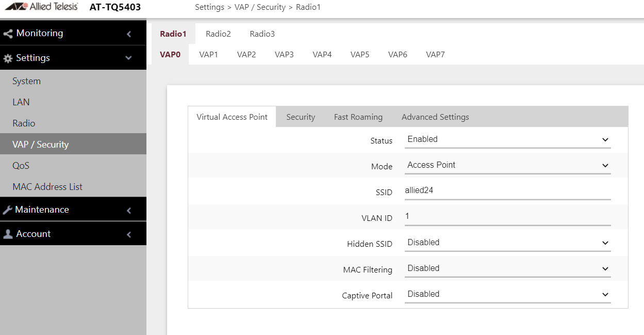Click the Monitoring share icon in sidebar

(x=8, y=33)
